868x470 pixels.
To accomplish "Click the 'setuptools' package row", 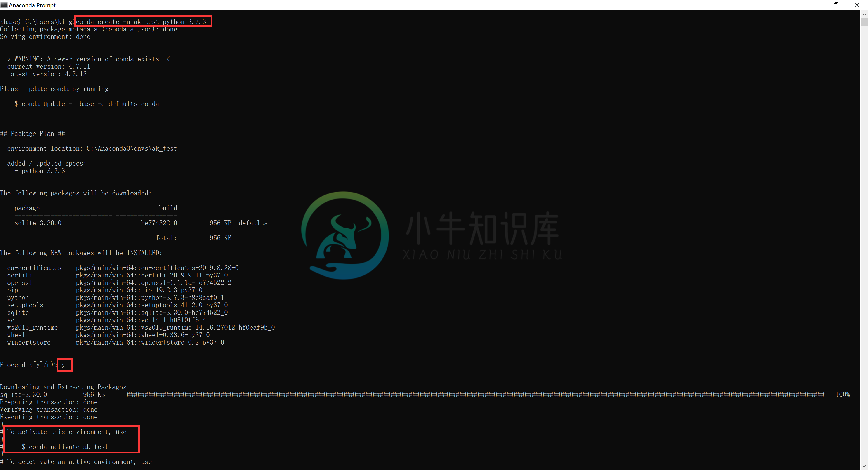I will 118,305.
